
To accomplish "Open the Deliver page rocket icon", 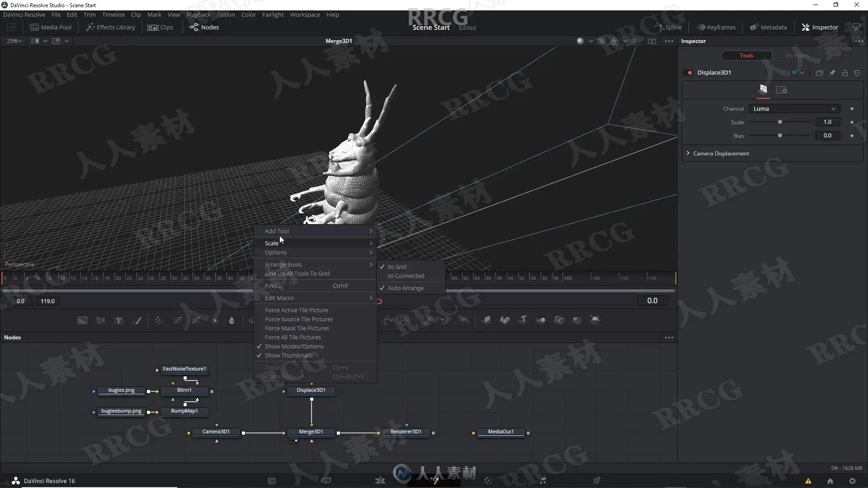I will [597, 481].
